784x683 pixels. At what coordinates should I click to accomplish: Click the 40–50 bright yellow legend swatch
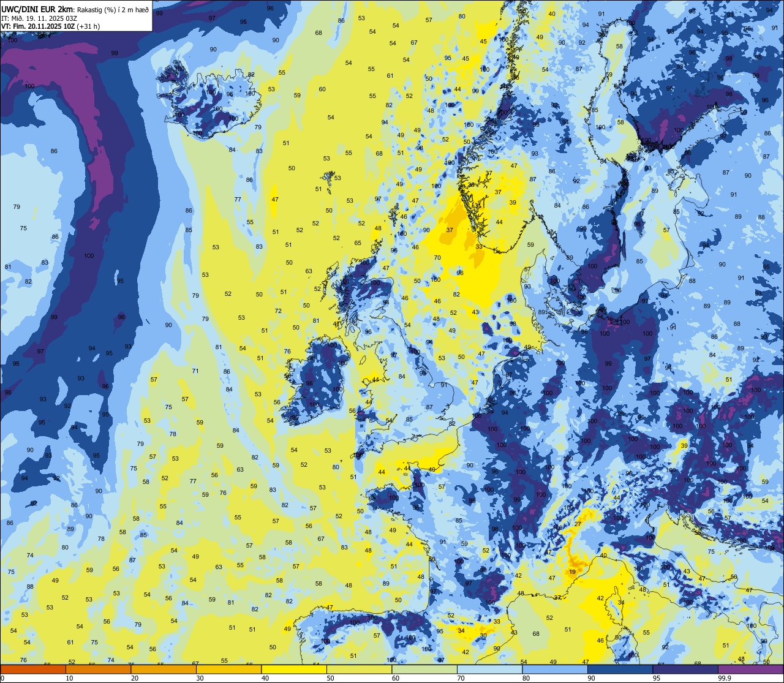[x=294, y=669]
